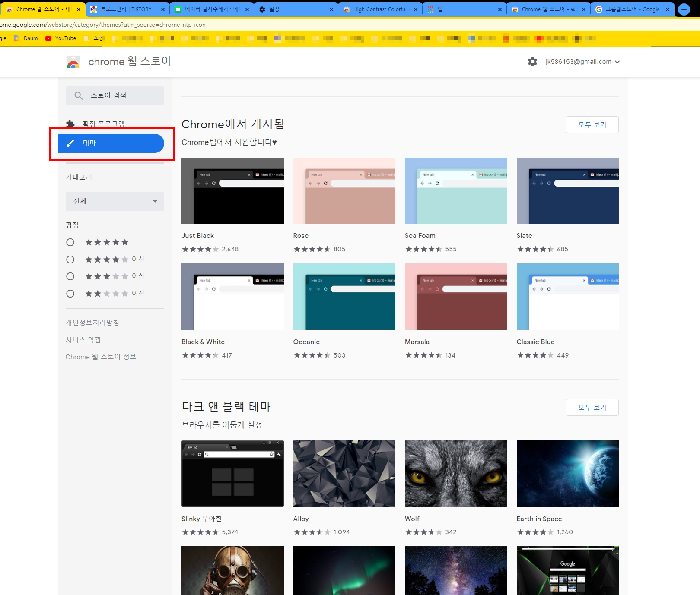Click 모두 보기 for 다크 앤 블랙 테마 section
Viewport: 700px width, 595px height.
592,408
